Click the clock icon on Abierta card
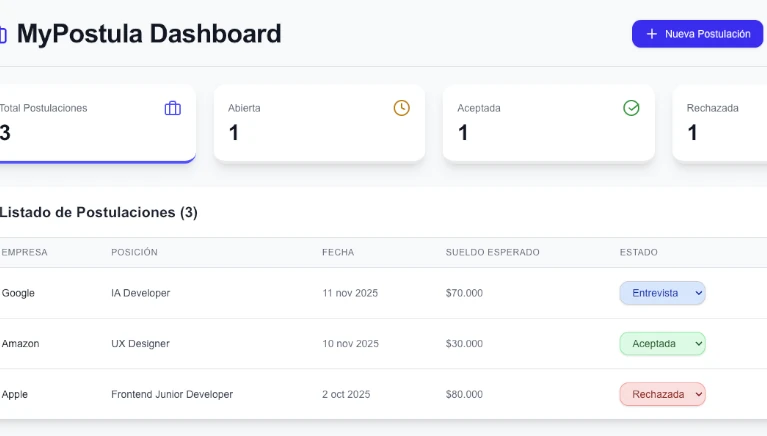Image resolution: width=767 pixels, height=436 pixels. (x=401, y=108)
